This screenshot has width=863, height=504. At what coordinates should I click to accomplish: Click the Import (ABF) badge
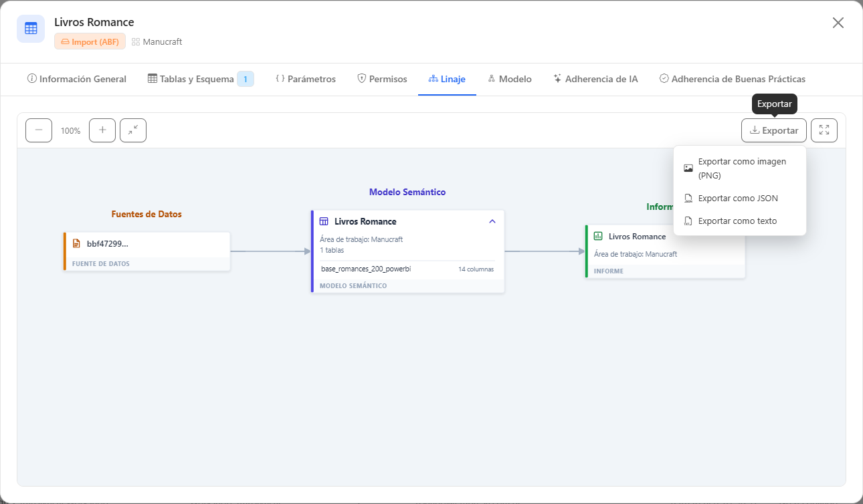(x=90, y=41)
